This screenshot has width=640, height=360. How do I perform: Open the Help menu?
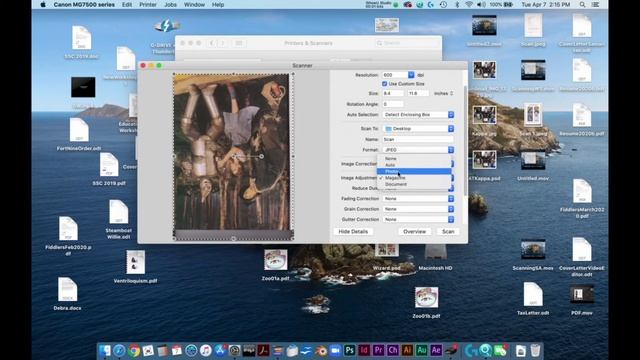pos(218,4)
